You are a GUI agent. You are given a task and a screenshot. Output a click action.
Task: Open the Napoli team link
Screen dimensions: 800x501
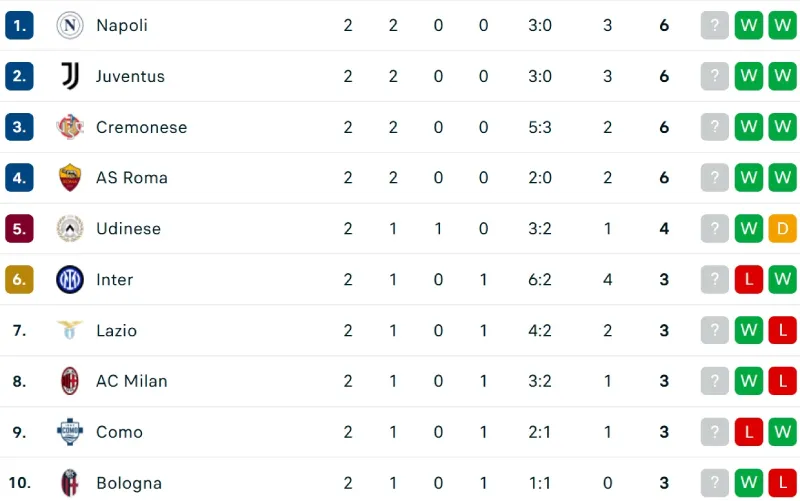(122, 25)
